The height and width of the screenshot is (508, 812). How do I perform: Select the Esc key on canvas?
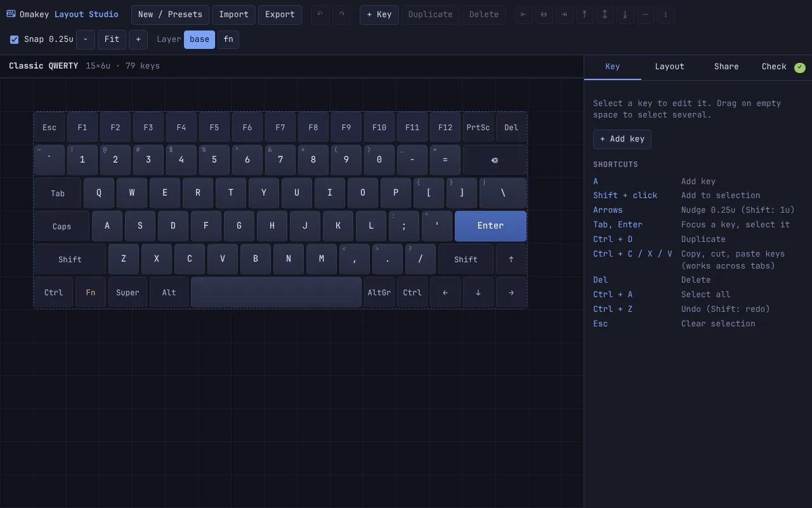point(49,127)
